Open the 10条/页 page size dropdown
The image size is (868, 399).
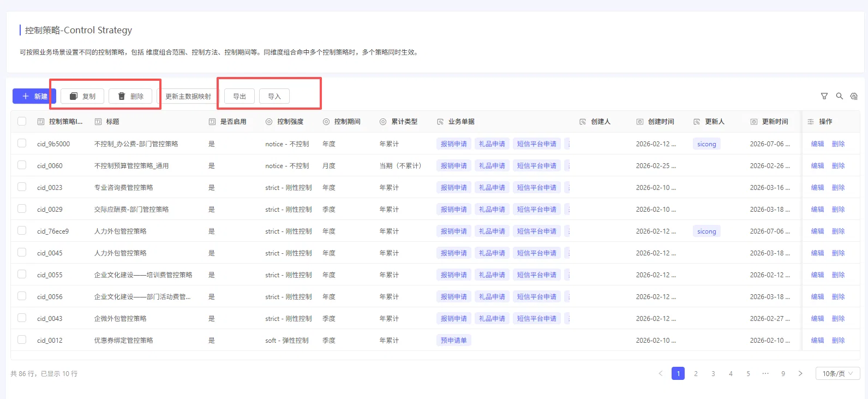(837, 373)
